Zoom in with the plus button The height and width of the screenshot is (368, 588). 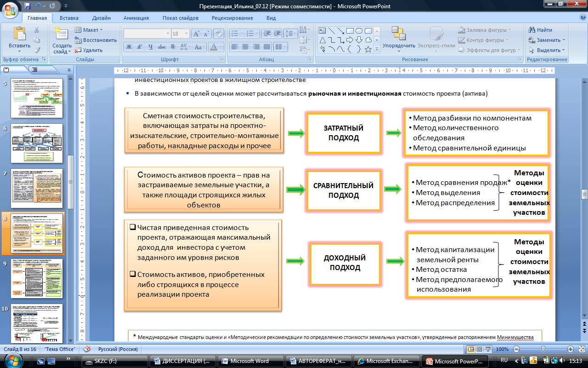[x=570, y=349]
